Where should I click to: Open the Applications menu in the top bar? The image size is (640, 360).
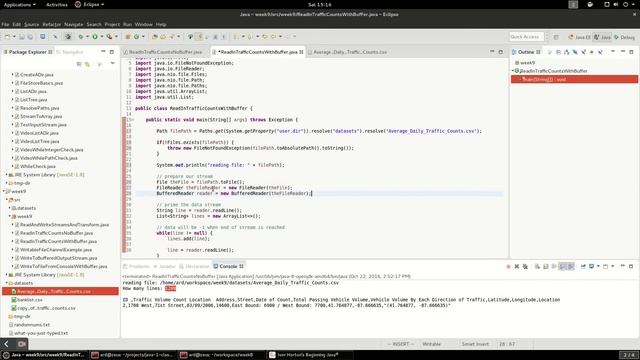coord(20,4)
